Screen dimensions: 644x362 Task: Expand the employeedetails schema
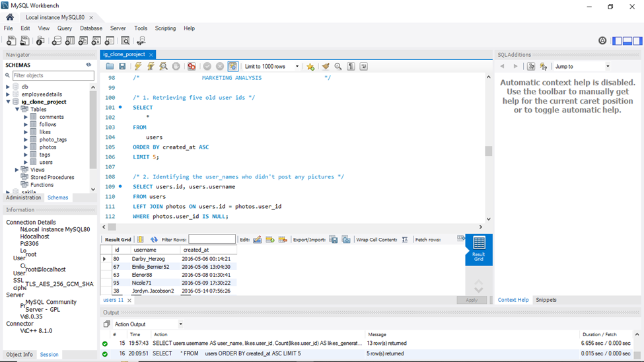8,94
